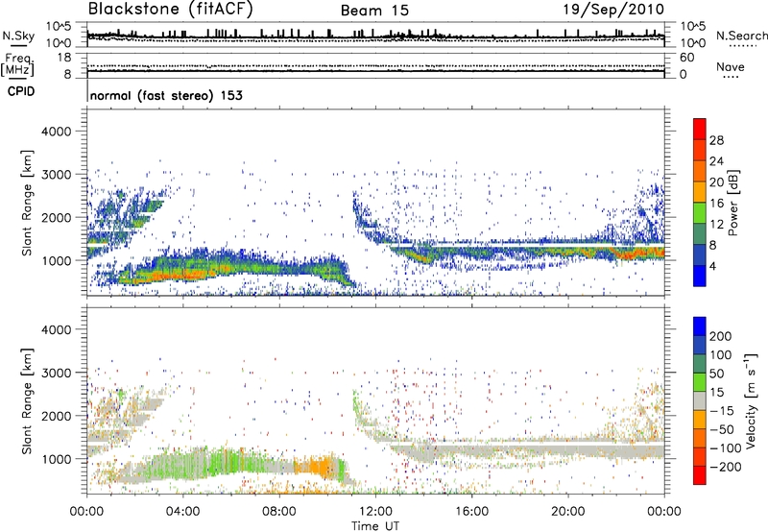Click the '20:00' time axis label
This screenshot has height=532, width=768.
coord(567,512)
